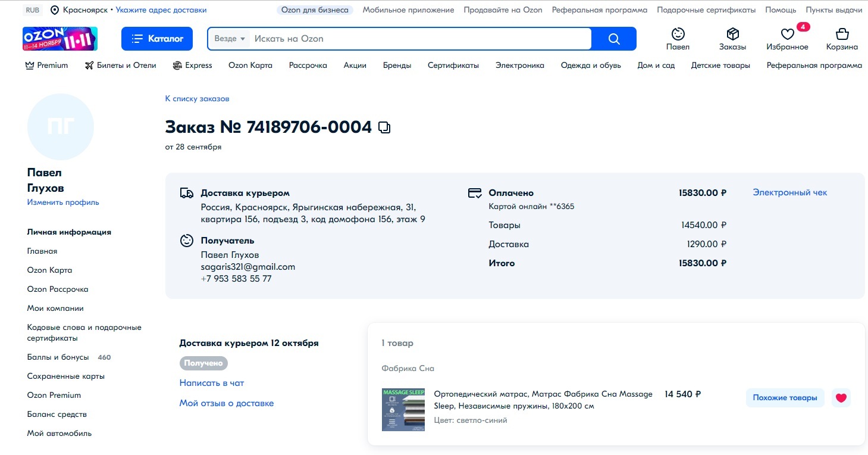Click the Получено status badge
The width and height of the screenshot is (868, 455).
point(203,363)
